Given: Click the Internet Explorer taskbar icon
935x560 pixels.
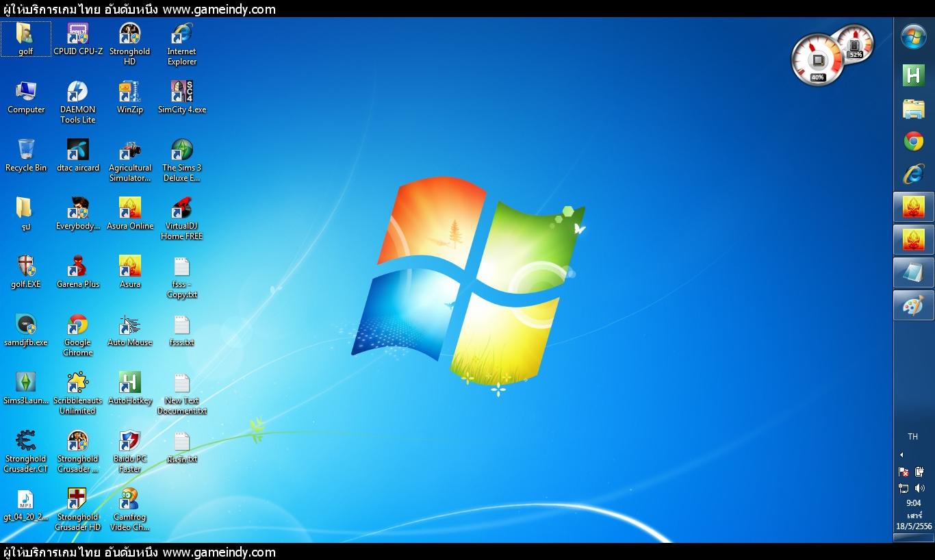Looking at the screenshot, I should [x=914, y=174].
